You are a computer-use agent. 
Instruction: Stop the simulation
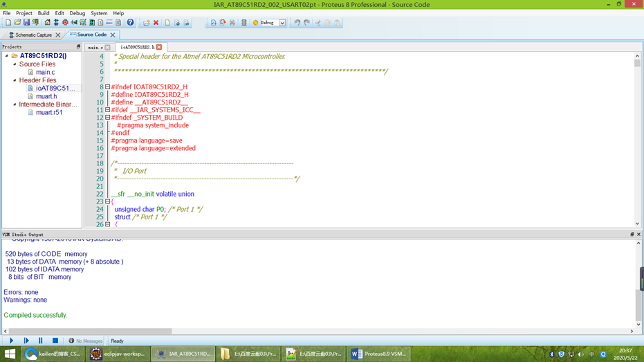(55, 341)
